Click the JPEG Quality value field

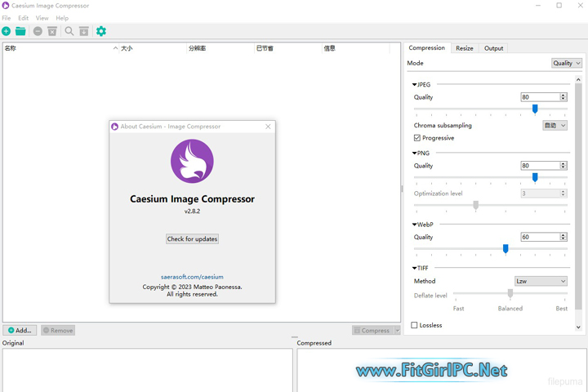(540, 97)
